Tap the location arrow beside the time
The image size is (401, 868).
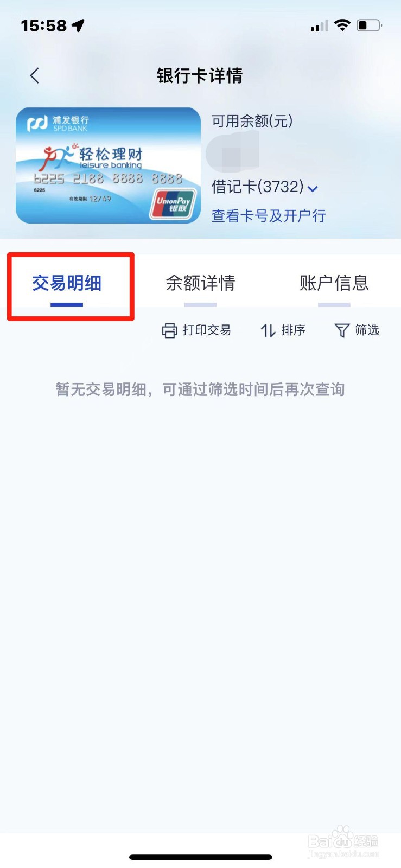78,25
